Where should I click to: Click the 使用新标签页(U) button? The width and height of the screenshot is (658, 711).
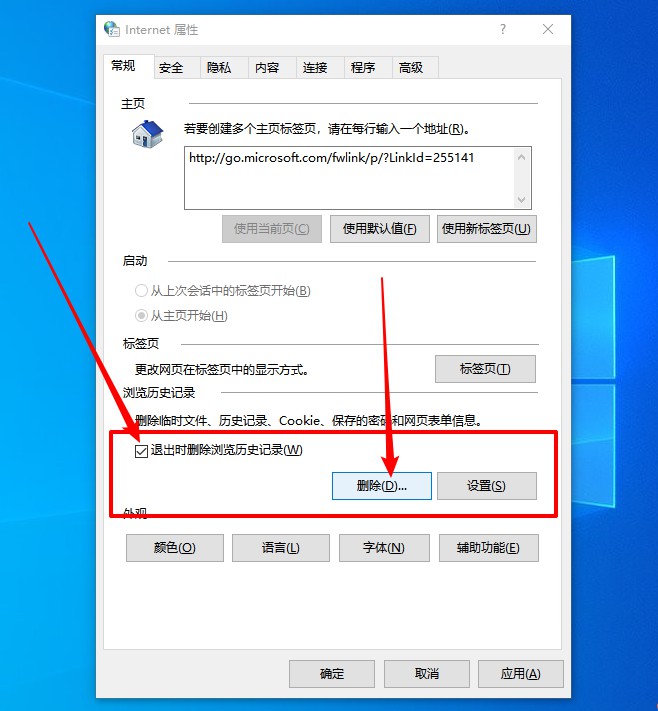(487, 229)
